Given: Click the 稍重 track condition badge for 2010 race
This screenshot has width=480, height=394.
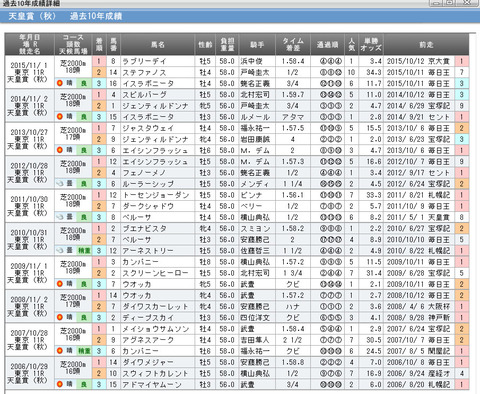Looking at the screenshot, I should [84, 250].
